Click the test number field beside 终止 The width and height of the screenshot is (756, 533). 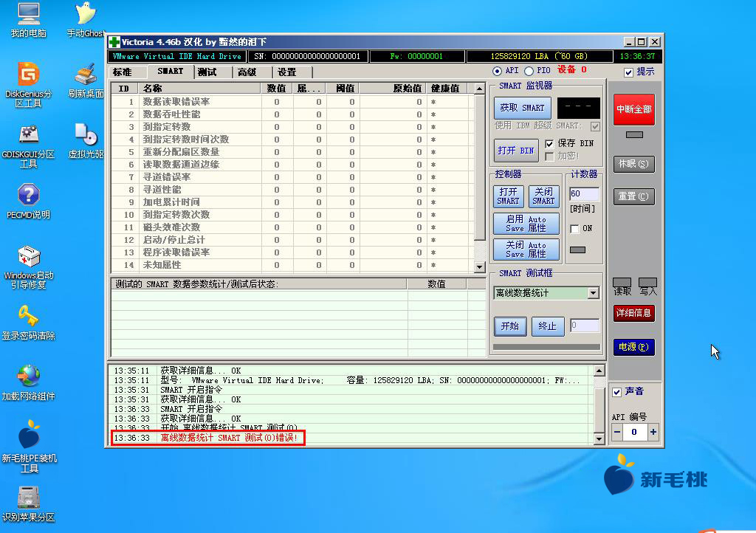pos(585,326)
